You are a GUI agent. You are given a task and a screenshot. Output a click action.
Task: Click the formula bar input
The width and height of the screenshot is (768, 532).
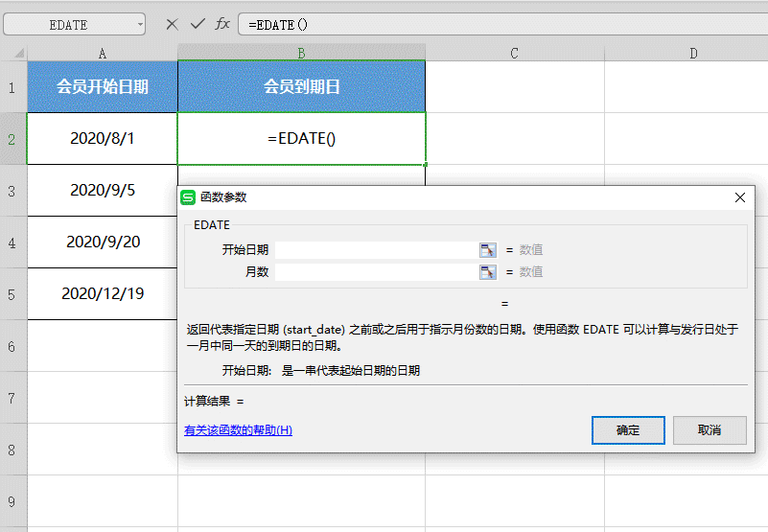503,24
